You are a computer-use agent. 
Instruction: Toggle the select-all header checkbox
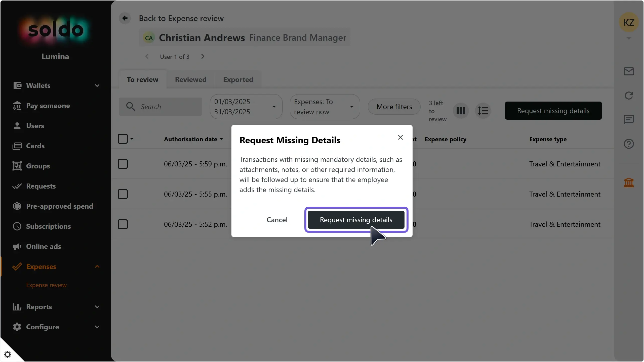(x=123, y=139)
